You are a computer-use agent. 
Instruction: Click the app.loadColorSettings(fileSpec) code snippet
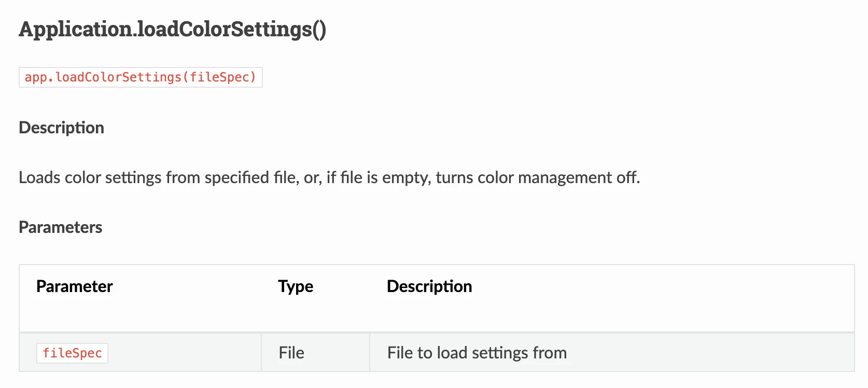coord(141,77)
